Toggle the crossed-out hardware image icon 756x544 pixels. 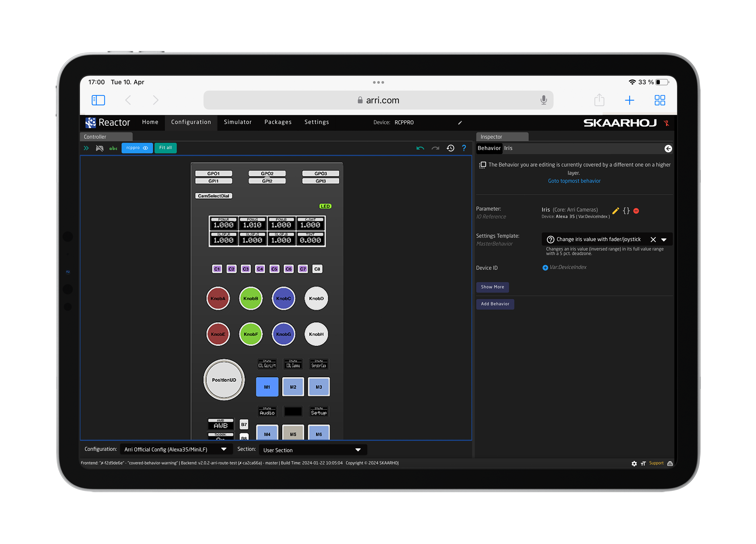tap(100, 148)
